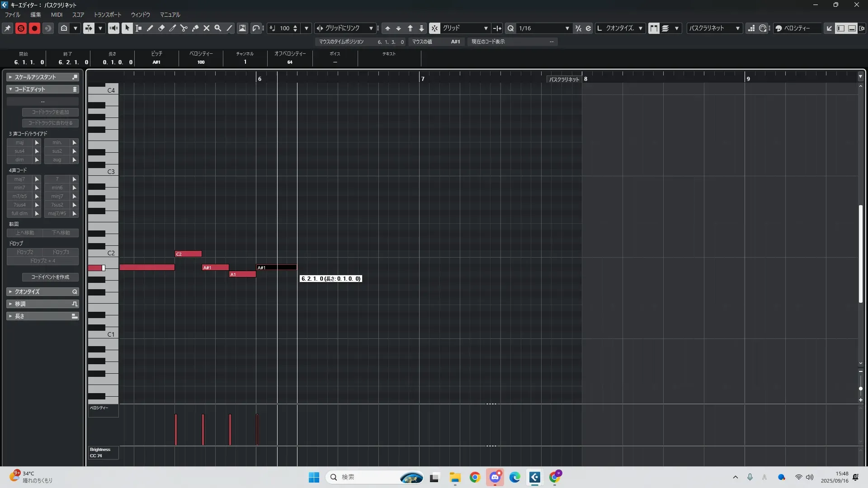Screen dimensions: 868x488
Task: Select the Zoom magnifier tool
Action: (x=218, y=28)
